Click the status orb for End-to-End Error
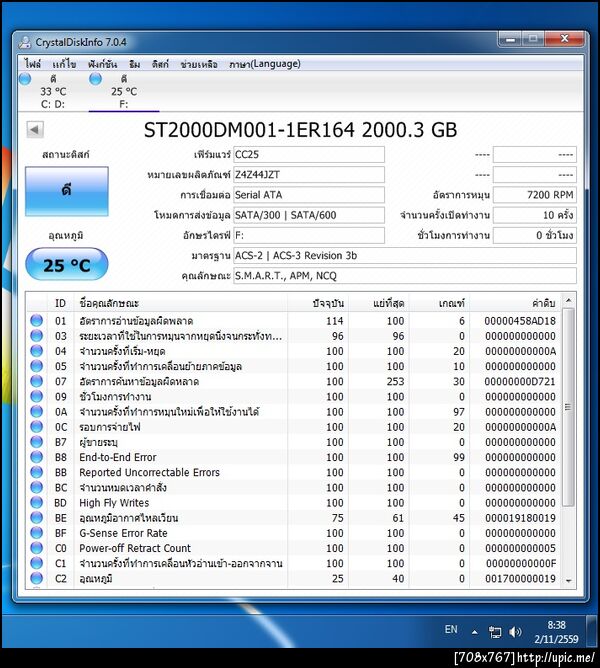This screenshot has width=600, height=668. pos(37,457)
